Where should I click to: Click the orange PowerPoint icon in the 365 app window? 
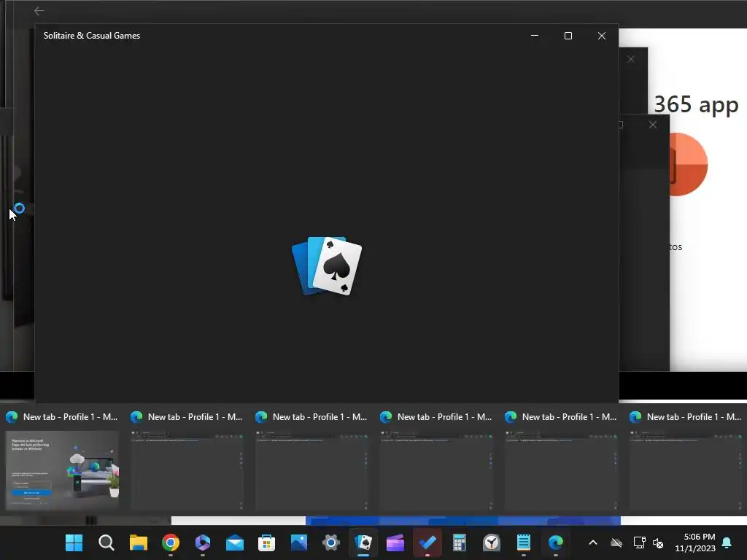(689, 164)
